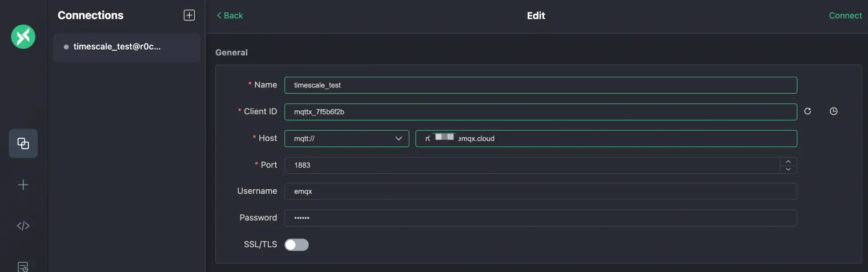Open the Script page code icon
The image size is (868, 272).
[23, 226]
